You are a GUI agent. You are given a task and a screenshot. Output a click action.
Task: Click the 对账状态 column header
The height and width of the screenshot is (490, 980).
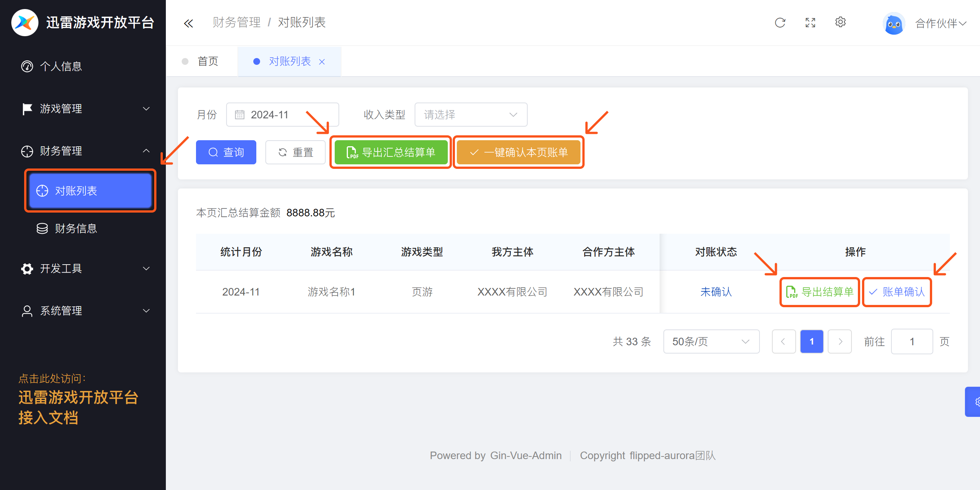click(x=716, y=252)
